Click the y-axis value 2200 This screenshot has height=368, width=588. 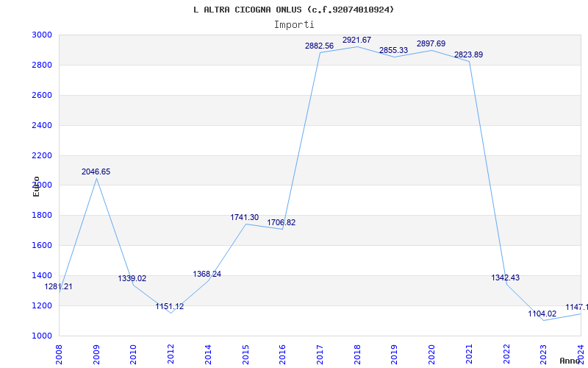click(x=42, y=155)
